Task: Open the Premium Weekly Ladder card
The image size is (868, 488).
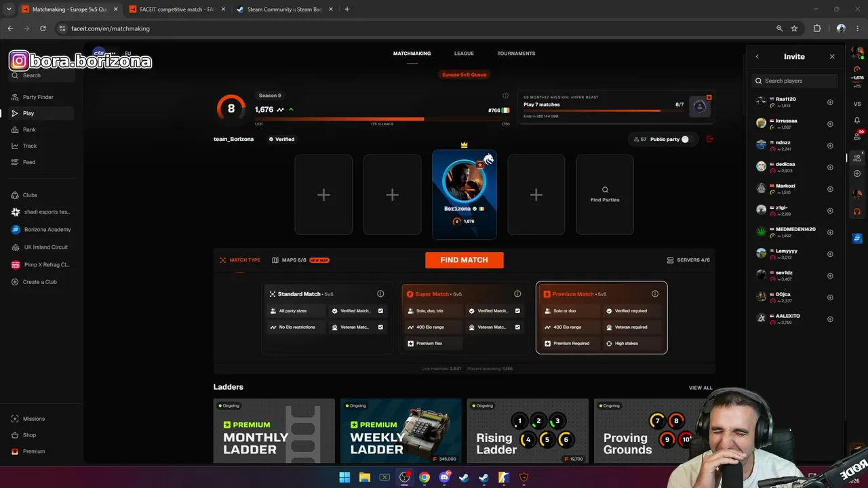Action: point(401,431)
